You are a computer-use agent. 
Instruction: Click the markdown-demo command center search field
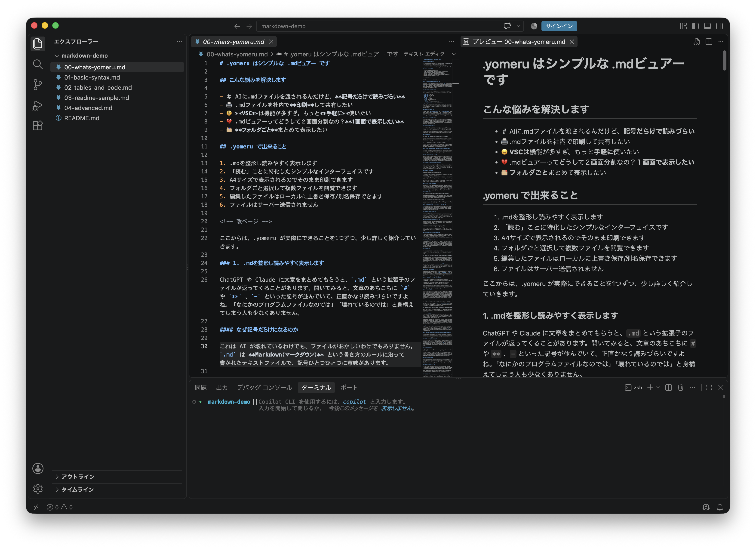pos(378,26)
